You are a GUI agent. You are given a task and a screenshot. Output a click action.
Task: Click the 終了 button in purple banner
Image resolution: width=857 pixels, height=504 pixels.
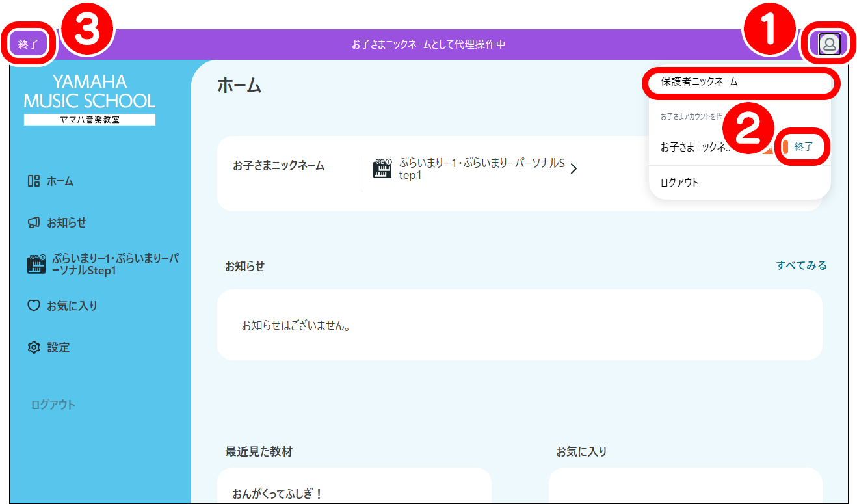pyautogui.click(x=29, y=44)
